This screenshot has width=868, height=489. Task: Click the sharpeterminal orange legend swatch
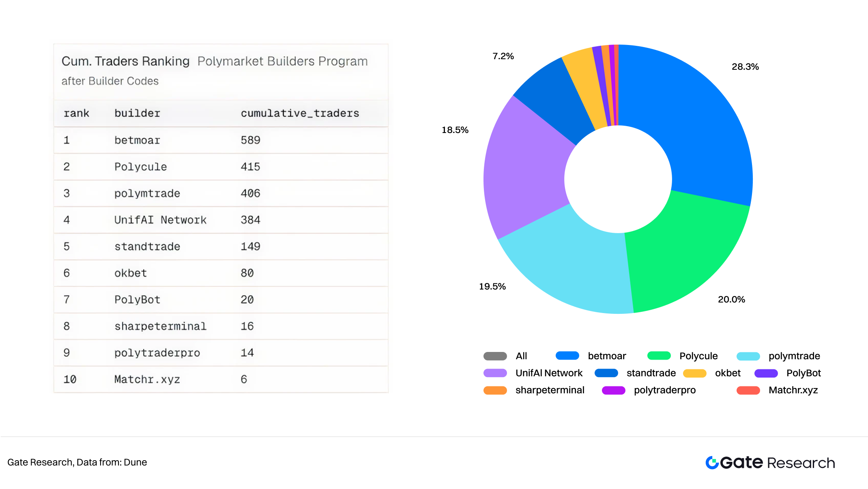(x=495, y=390)
